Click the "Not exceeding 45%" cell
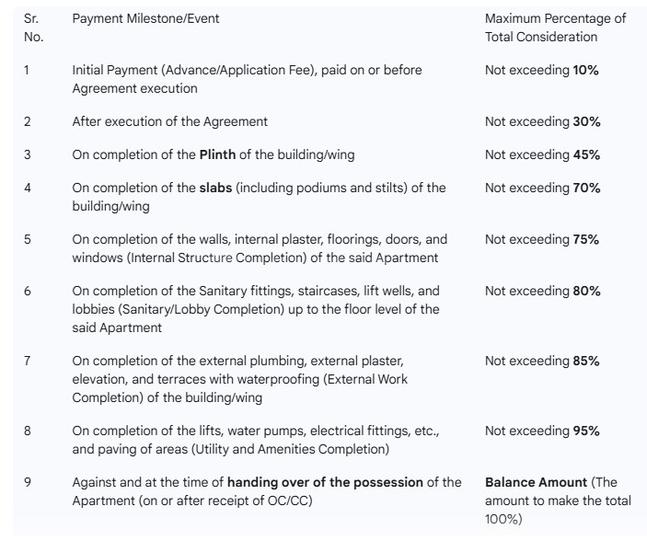 point(542,155)
